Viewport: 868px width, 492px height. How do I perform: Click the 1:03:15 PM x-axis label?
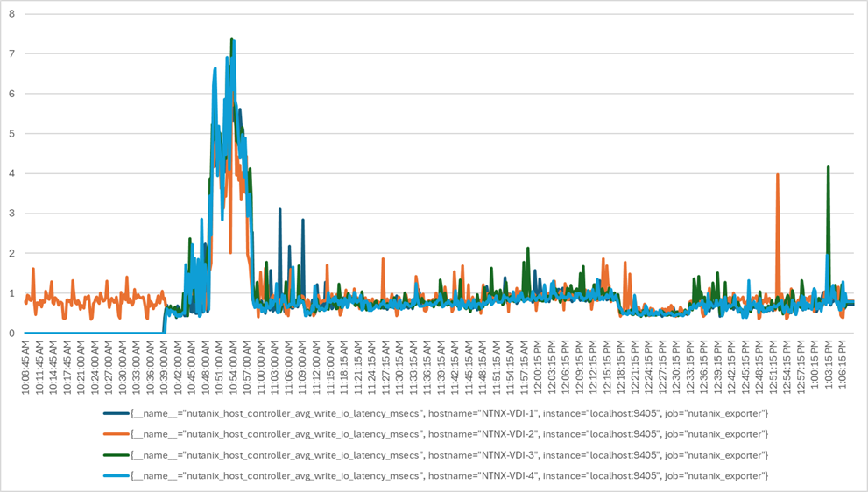[829, 365]
